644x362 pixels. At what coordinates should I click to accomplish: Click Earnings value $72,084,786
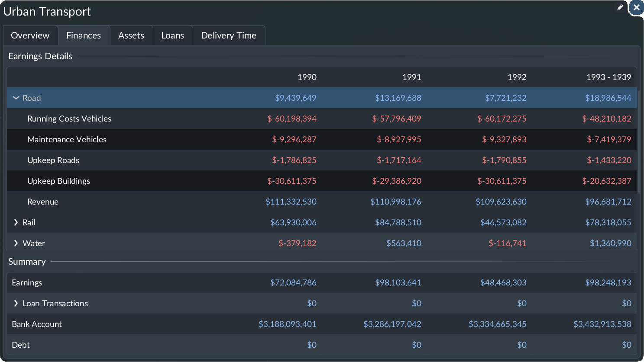[x=293, y=282]
